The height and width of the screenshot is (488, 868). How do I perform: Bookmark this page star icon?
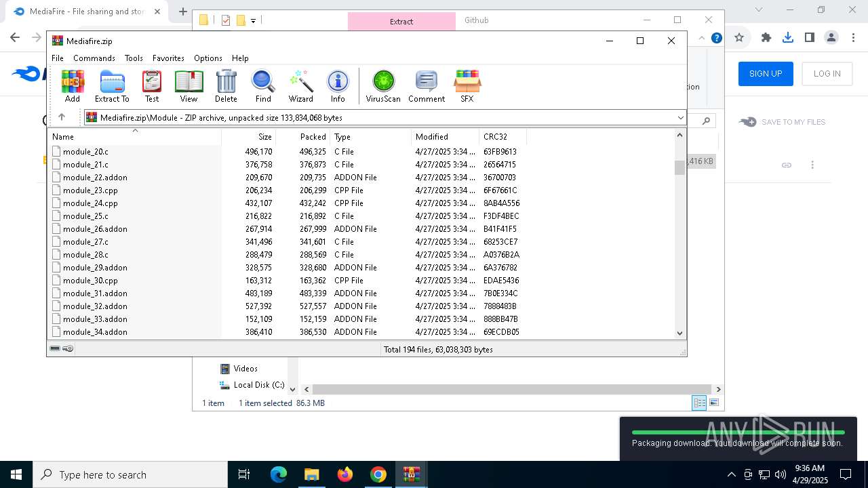click(739, 38)
